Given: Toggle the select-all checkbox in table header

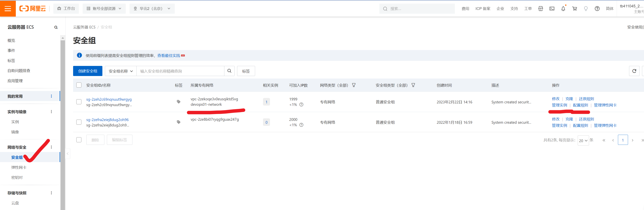Looking at the screenshot, I should click(79, 85).
